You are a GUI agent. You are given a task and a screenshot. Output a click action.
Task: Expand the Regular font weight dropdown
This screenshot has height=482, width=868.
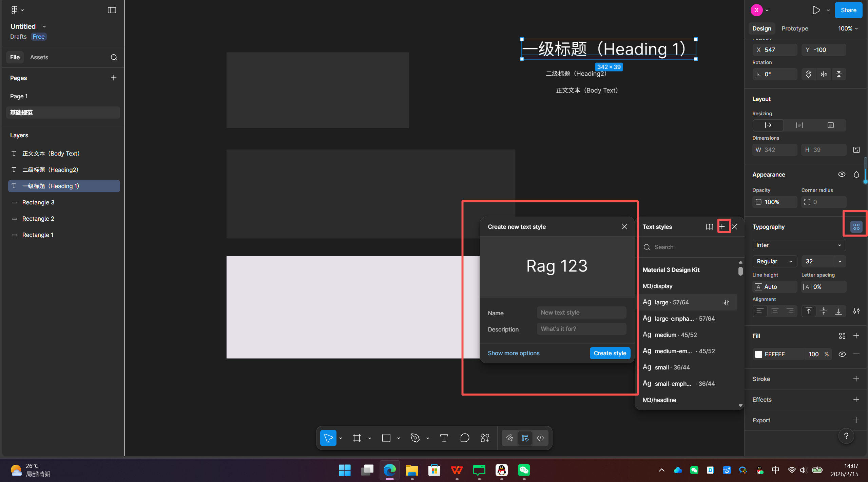[x=774, y=261]
